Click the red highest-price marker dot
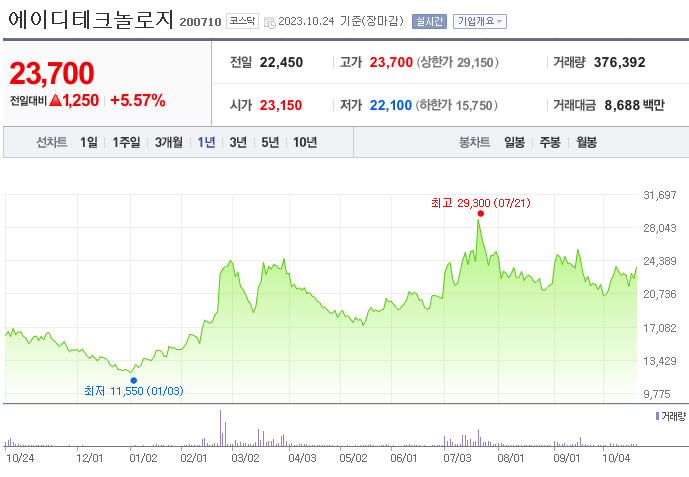 481,213
